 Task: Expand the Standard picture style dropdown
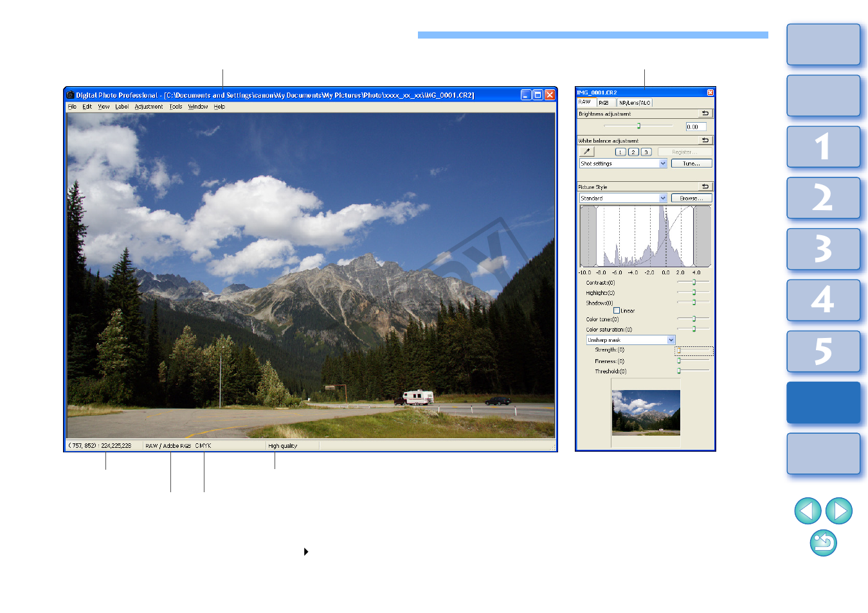pos(663,199)
